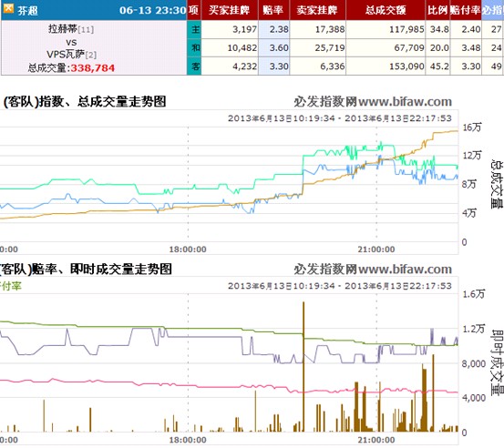This screenshot has width=504, height=448.
Task: Select the 芬超 league label
Action: [27, 11]
